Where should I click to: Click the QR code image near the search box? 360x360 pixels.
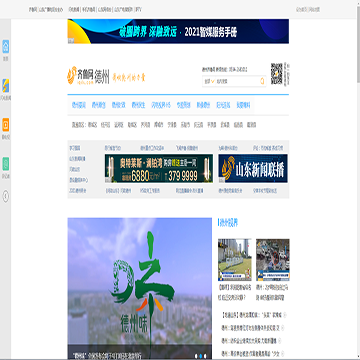277,74
